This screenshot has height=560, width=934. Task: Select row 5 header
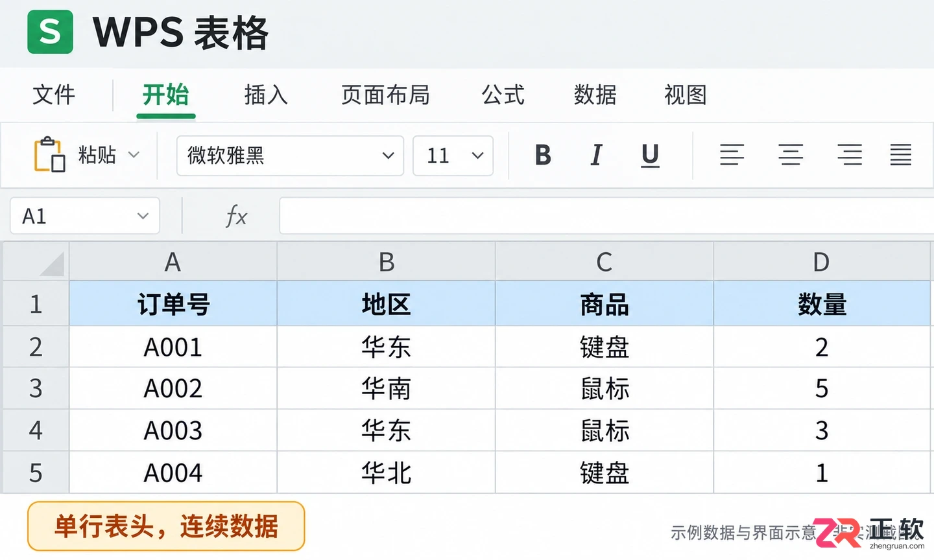point(36,472)
